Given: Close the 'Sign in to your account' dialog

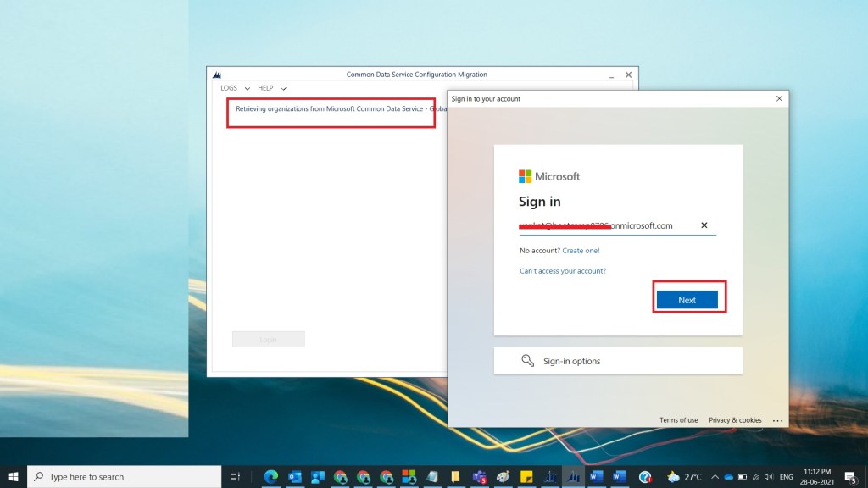Looking at the screenshot, I should point(779,99).
